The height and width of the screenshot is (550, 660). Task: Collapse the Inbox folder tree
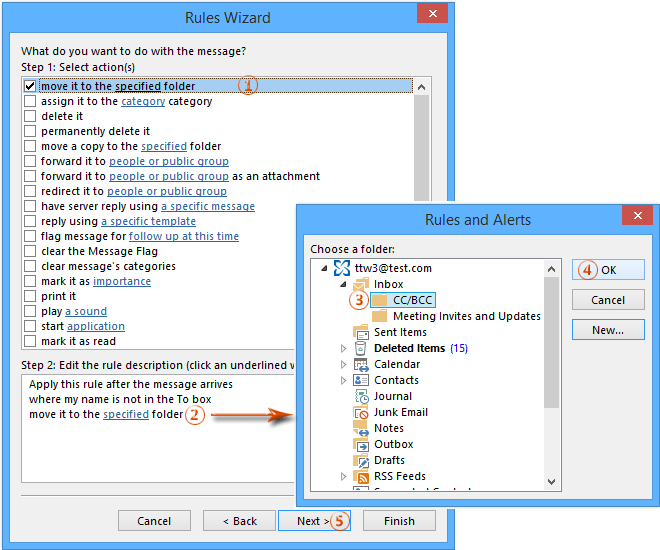[344, 284]
